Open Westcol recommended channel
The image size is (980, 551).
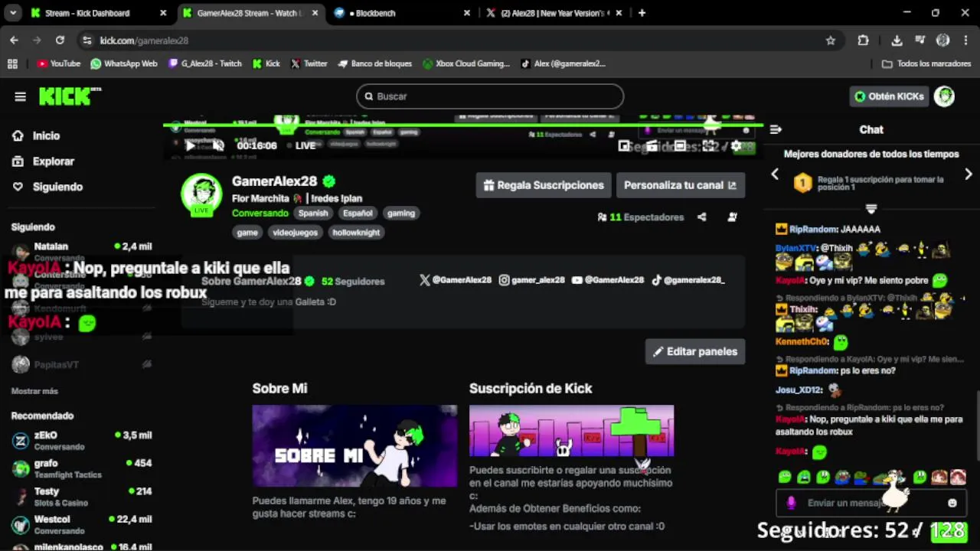click(81, 525)
